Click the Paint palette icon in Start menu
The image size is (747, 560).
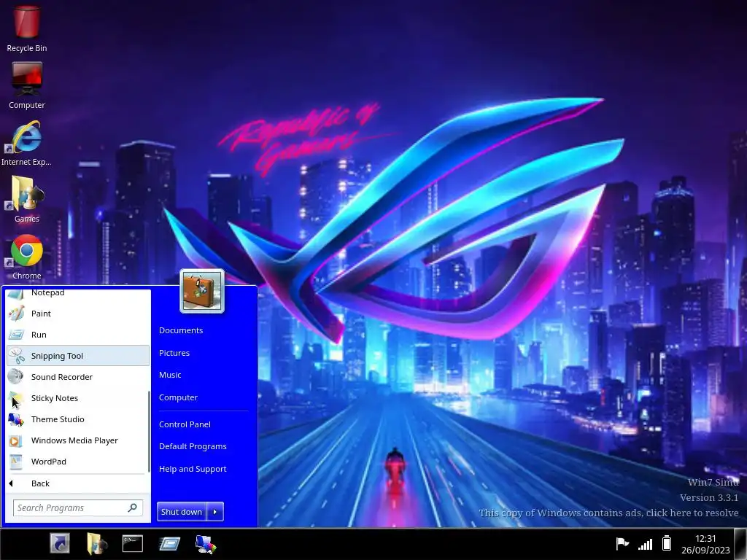(x=16, y=314)
